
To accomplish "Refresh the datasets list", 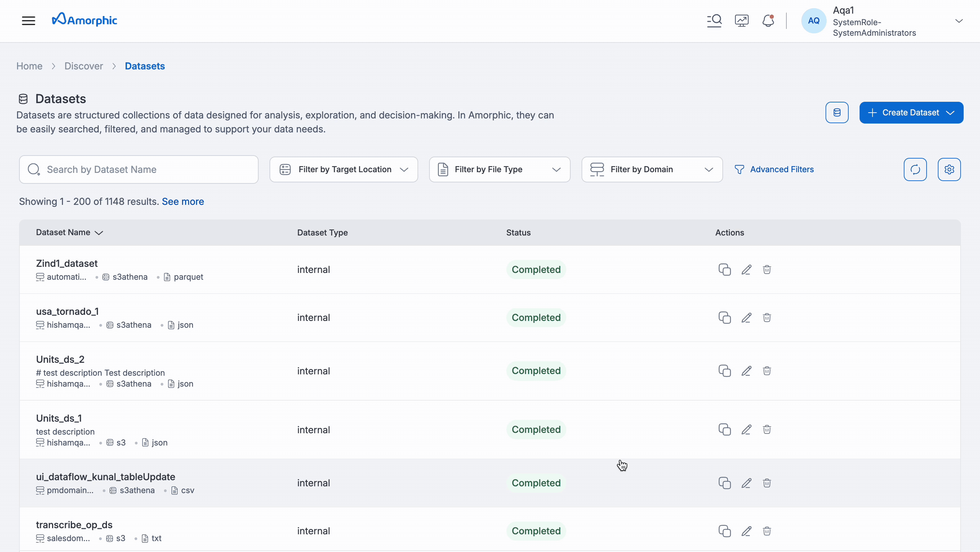I will (x=915, y=169).
